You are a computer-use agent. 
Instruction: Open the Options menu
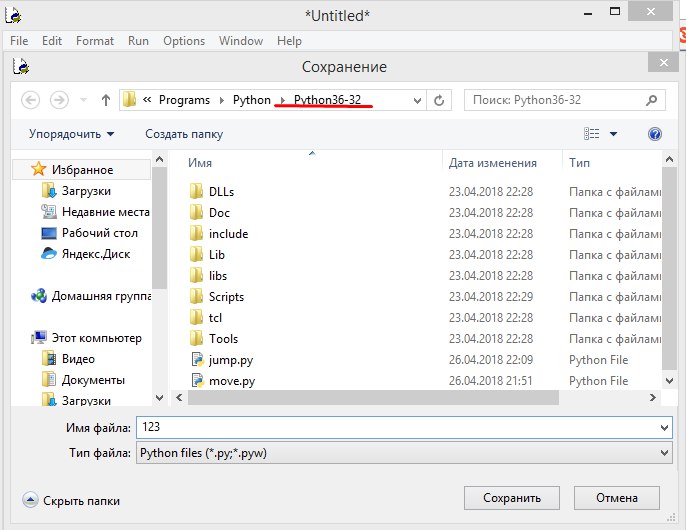(x=184, y=41)
